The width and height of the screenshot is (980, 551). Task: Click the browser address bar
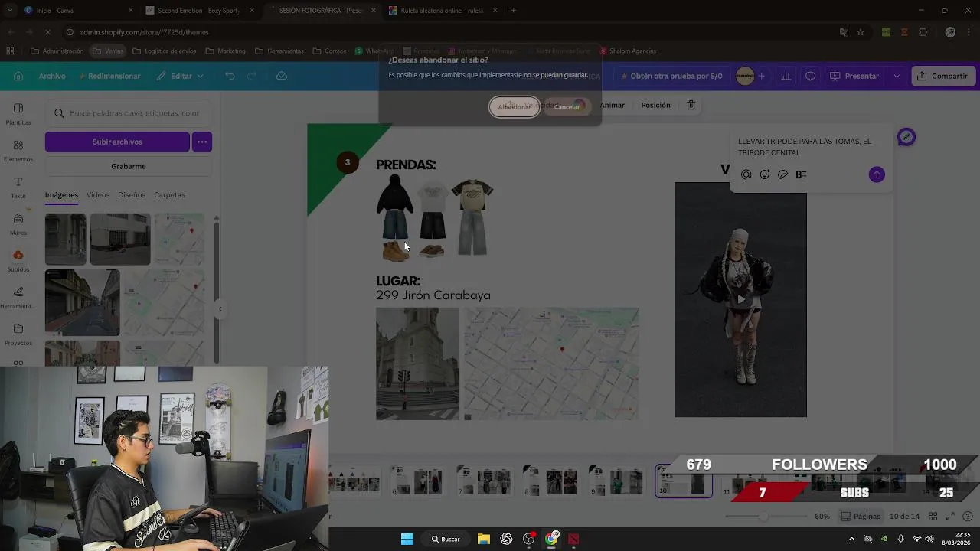pyautogui.click(x=452, y=32)
